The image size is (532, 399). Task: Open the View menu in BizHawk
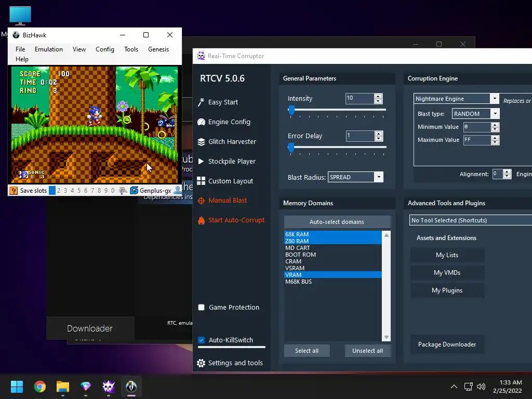pyautogui.click(x=79, y=49)
